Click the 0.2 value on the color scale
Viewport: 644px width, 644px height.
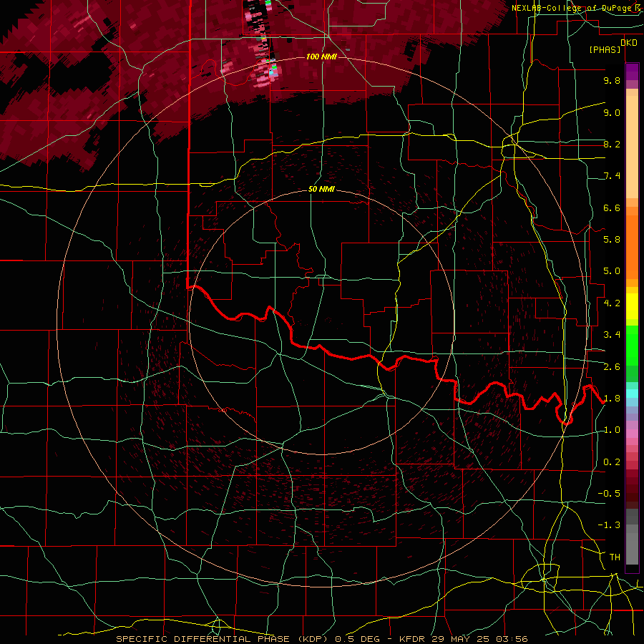click(612, 462)
